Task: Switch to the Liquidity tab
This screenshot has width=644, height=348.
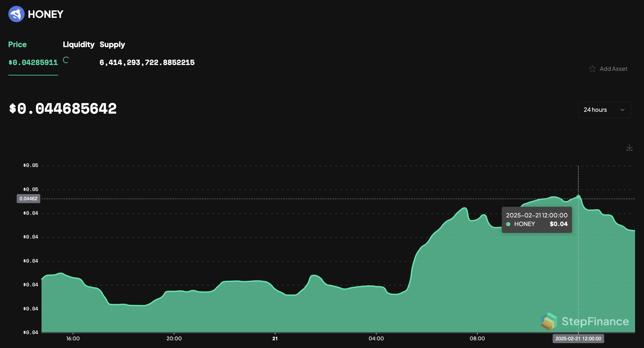Action: (x=79, y=45)
